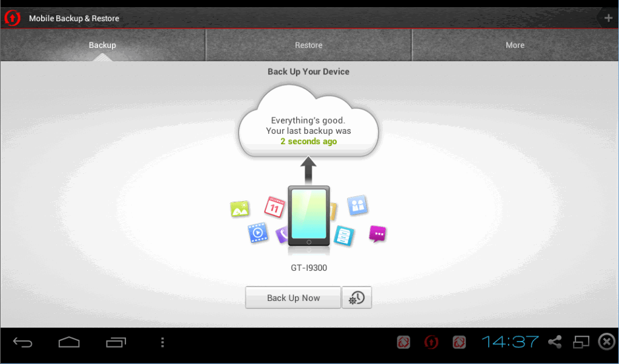Open the three-dot overflow menu

click(x=162, y=342)
